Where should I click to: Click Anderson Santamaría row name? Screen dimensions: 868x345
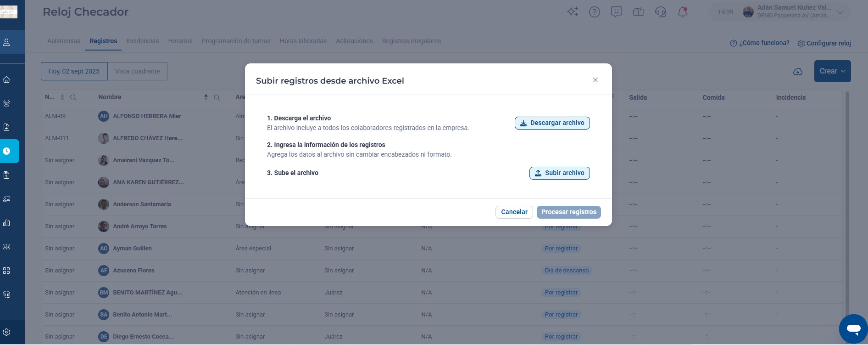(x=142, y=204)
